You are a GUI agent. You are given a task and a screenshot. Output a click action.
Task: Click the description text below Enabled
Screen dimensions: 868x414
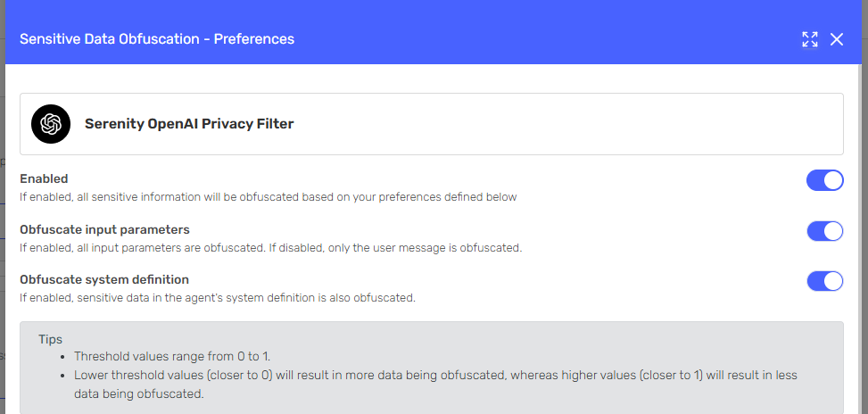(x=269, y=197)
